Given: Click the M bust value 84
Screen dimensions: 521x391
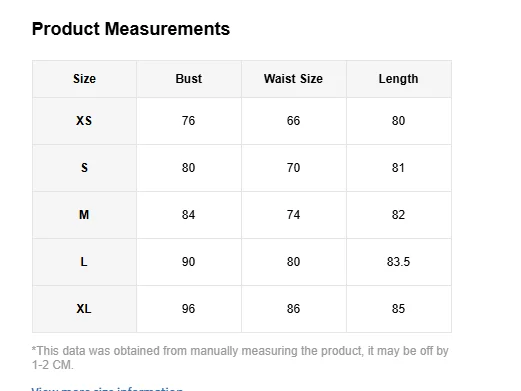Looking at the screenshot, I should [x=189, y=215].
